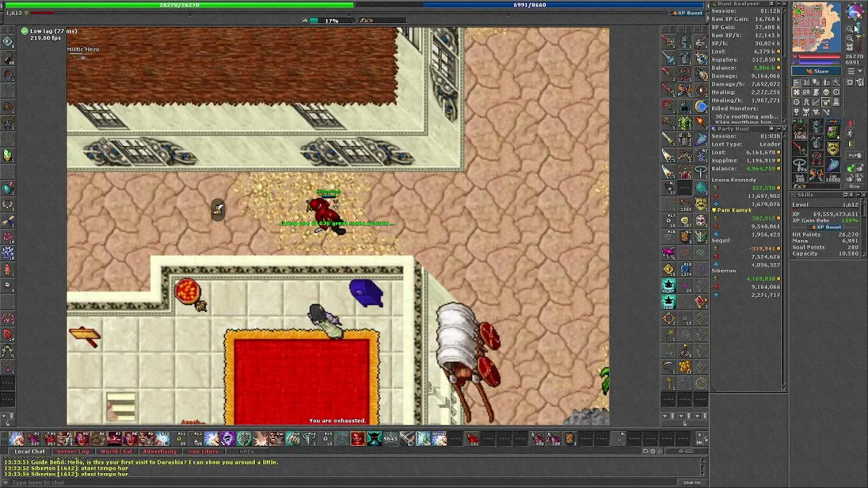Click the Leona Kennedy party member entry
The image size is (868, 488).
coord(734,180)
